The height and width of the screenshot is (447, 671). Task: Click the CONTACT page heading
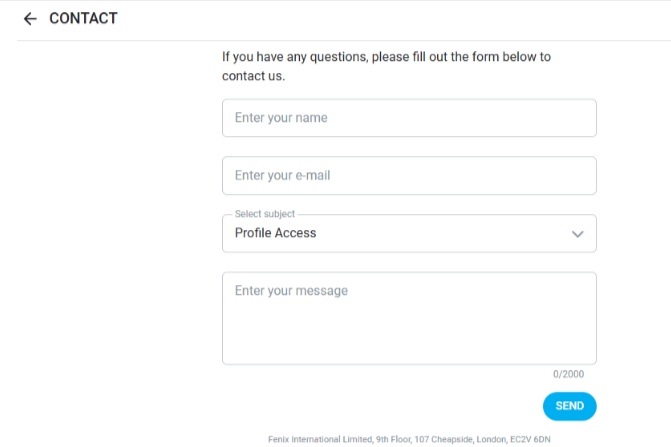(83, 18)
